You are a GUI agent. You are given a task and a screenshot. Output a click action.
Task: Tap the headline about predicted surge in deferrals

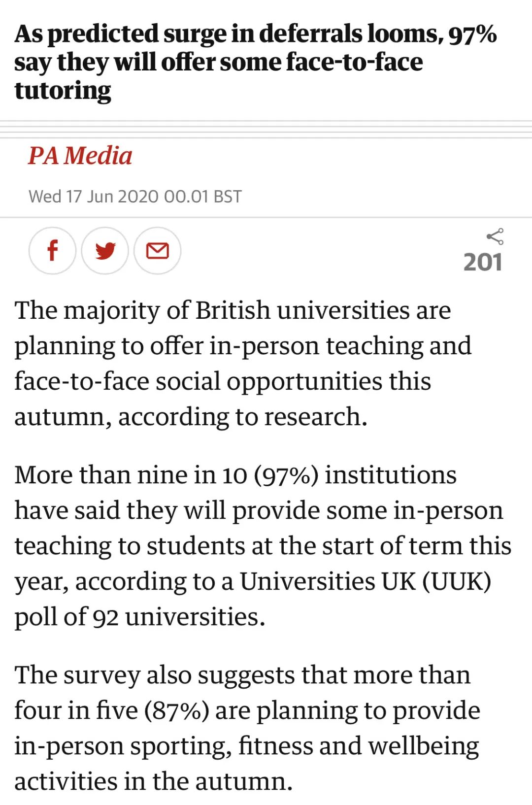[255, 62]
